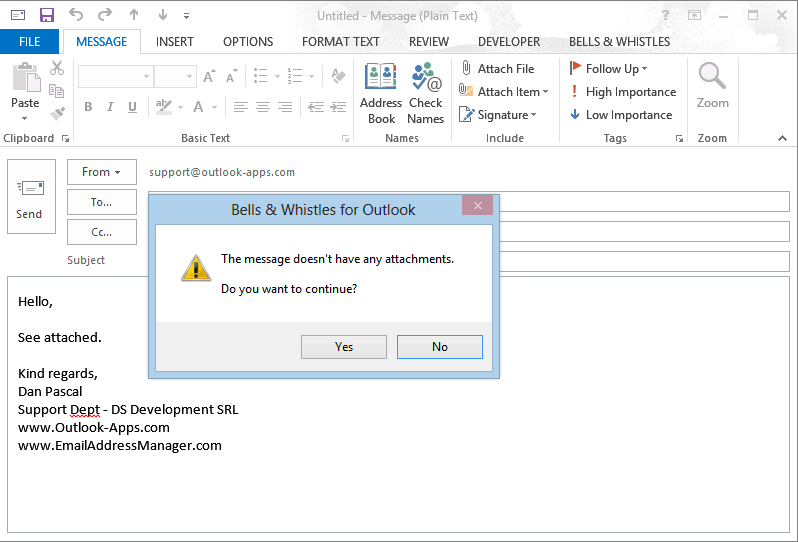Click the To... button

(102, 202)
